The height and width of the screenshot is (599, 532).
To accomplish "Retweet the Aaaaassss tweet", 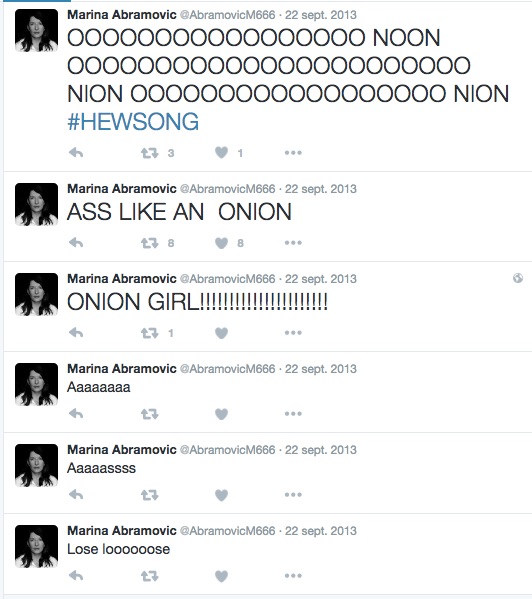I will (x=149, y=495).
